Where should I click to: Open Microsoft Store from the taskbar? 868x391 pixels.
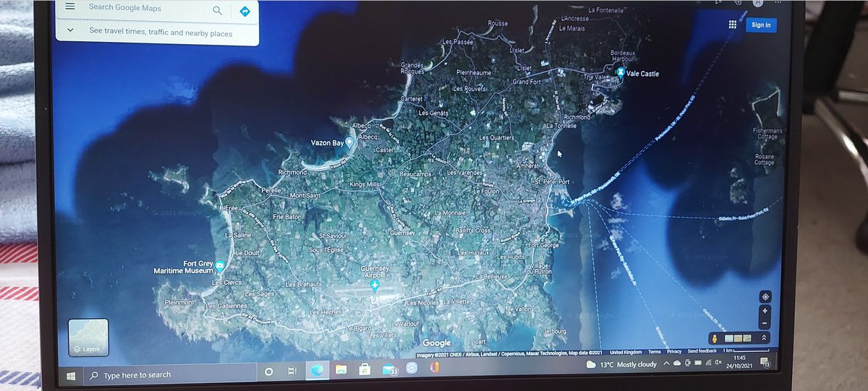[x=365, y=369]
